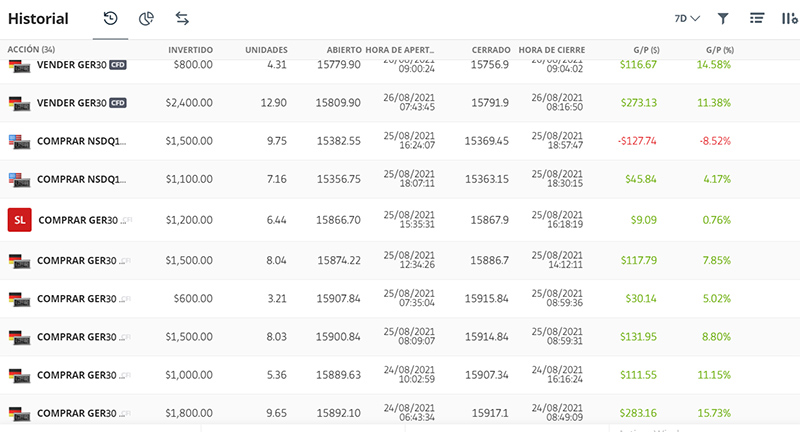Open the column settings icon
Screen dimensions: 800x432
coord(790,18)
